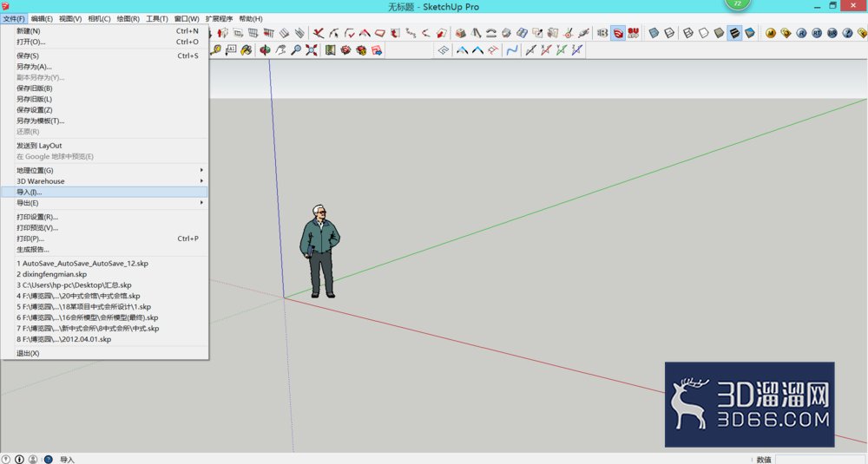Expand the 地理位置(G) submenu arrow

click(x=201, y=170)
